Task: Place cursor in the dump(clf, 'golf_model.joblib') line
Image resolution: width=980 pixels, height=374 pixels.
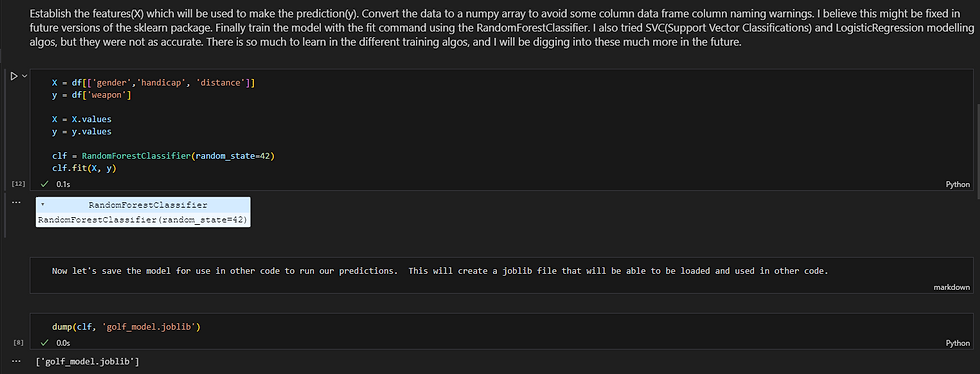Action: coord(130,326)
